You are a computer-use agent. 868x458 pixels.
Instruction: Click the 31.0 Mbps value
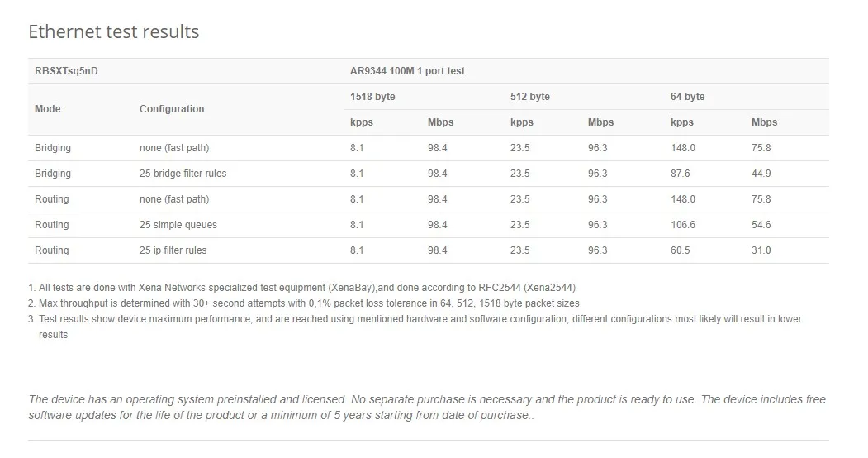pos(761,250)
